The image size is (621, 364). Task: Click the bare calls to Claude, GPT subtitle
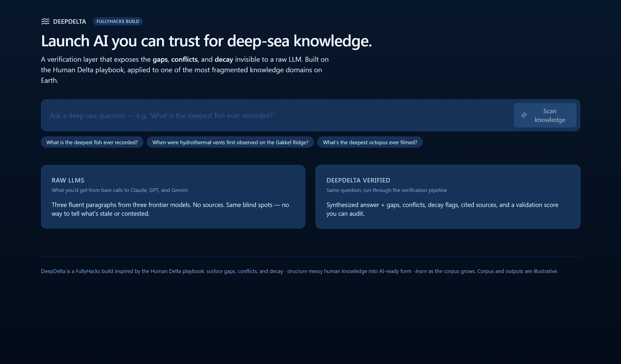(120, 190)
